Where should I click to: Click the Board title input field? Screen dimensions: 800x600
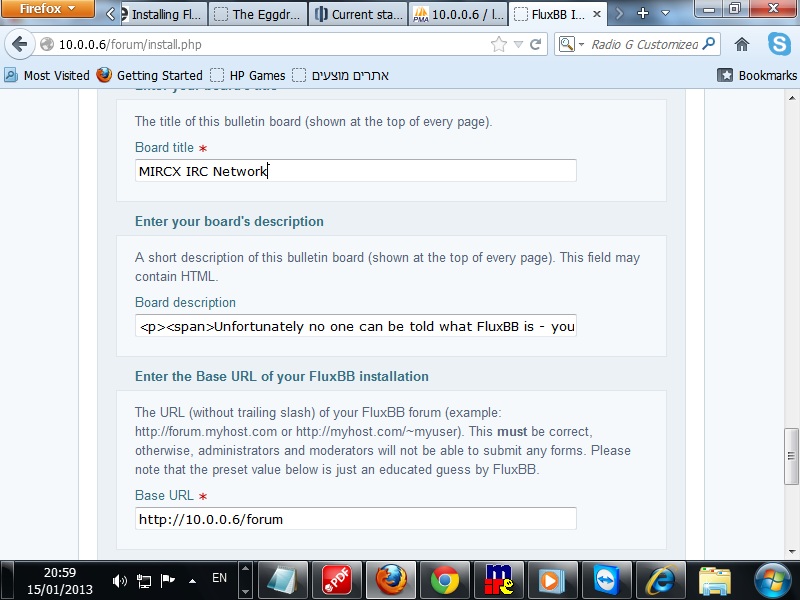click(x=356, y=170)
